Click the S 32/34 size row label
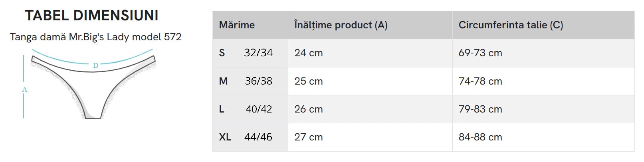The width and height of the screenshot is (644, 162). (246, 53)
